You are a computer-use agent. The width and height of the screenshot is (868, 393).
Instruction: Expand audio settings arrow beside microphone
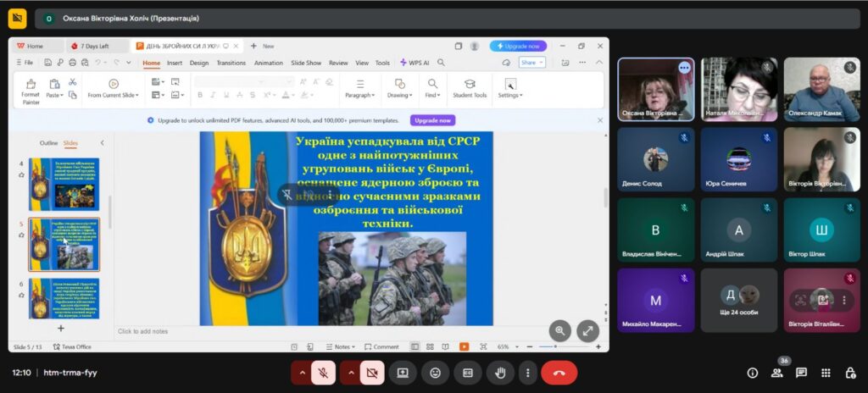pos(301,373)
